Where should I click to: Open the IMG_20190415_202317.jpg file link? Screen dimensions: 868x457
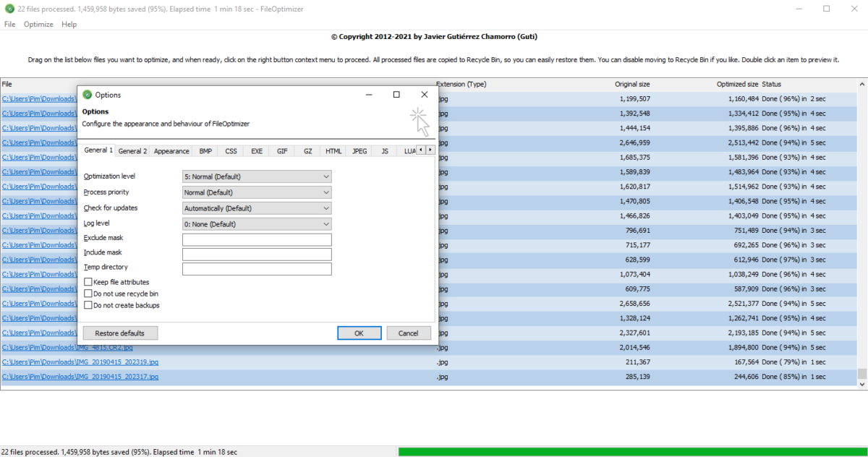coord(80,377)
